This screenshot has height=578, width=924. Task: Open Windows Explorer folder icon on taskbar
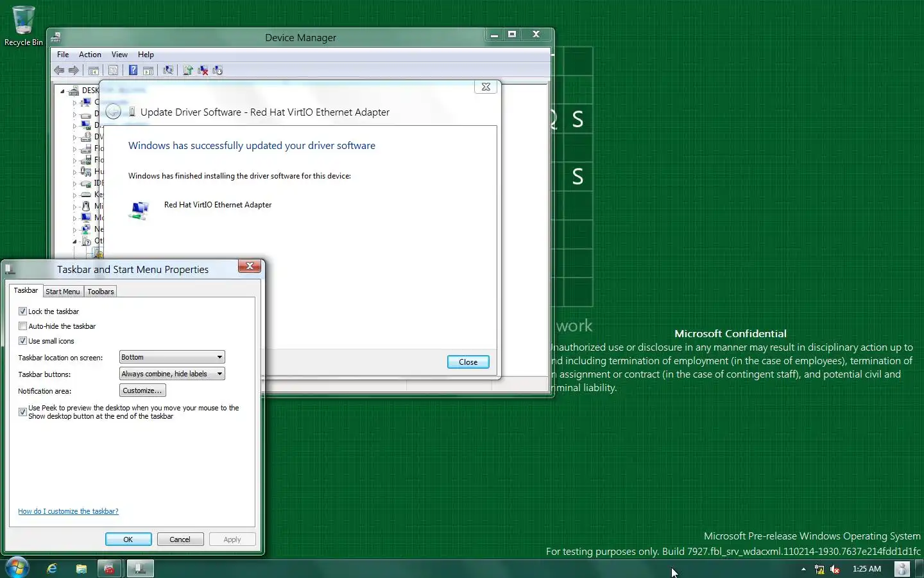[x=81, y=568]
